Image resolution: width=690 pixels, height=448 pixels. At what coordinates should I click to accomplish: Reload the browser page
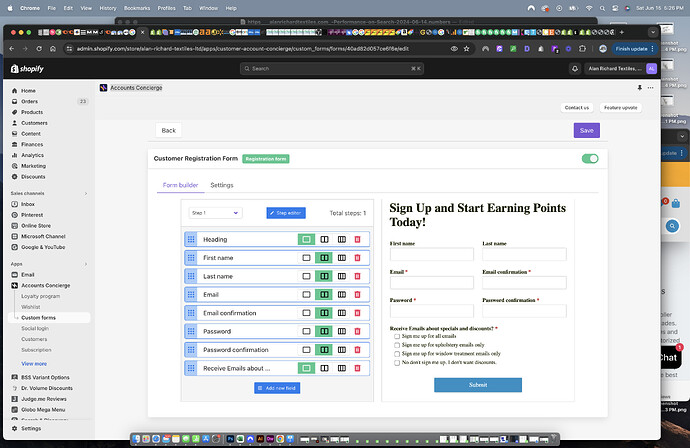click(39, 49)
